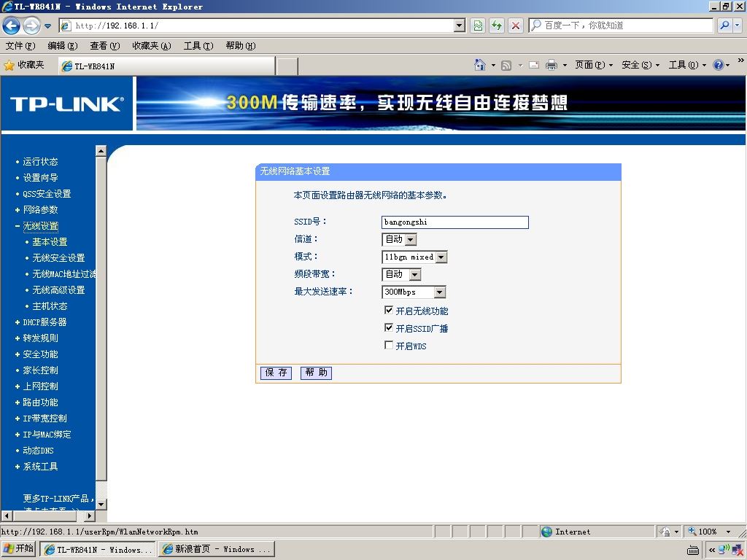This screenshot has width=747, height=560.
Task: Open the 无线高级设置 submenu item
Action: click(x=58, y=290)
